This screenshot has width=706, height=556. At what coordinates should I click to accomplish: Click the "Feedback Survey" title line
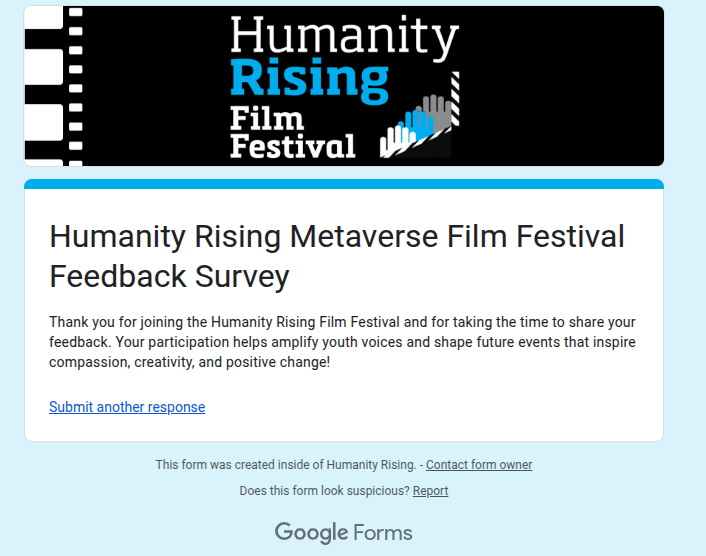(169, 275)
